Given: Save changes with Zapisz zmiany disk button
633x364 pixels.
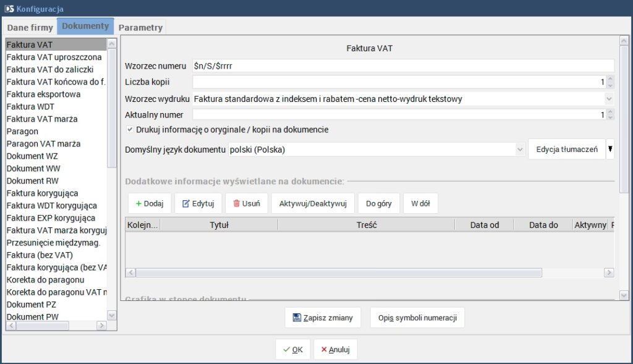Looking at the screenshot, I should pyautogui.click(x=323, y=318).
